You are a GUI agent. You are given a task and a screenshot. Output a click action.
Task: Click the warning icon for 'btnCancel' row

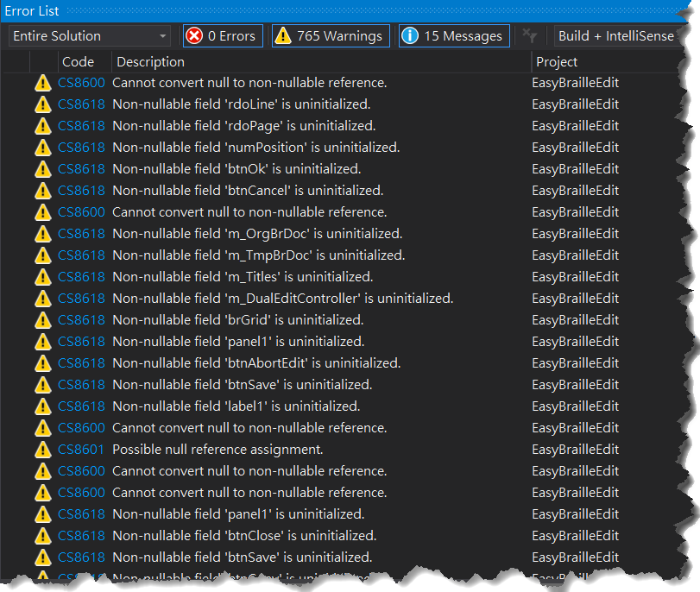coord(43,191)
